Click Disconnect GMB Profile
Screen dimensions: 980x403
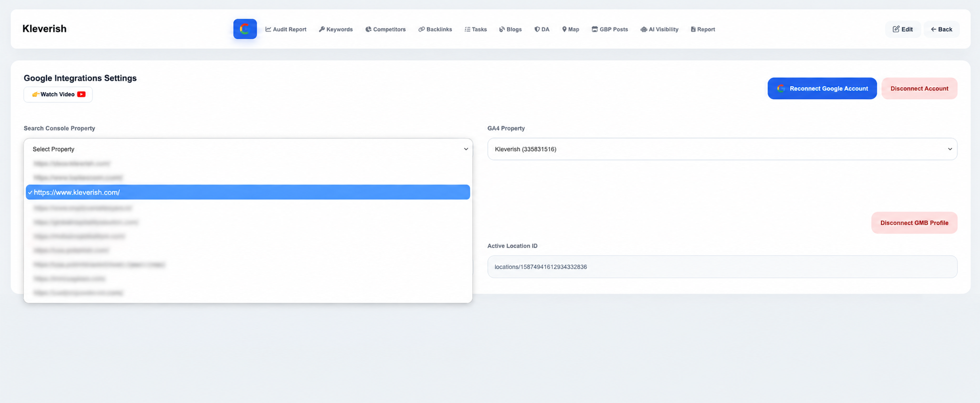pyautogui.click(x=914, y=223)
